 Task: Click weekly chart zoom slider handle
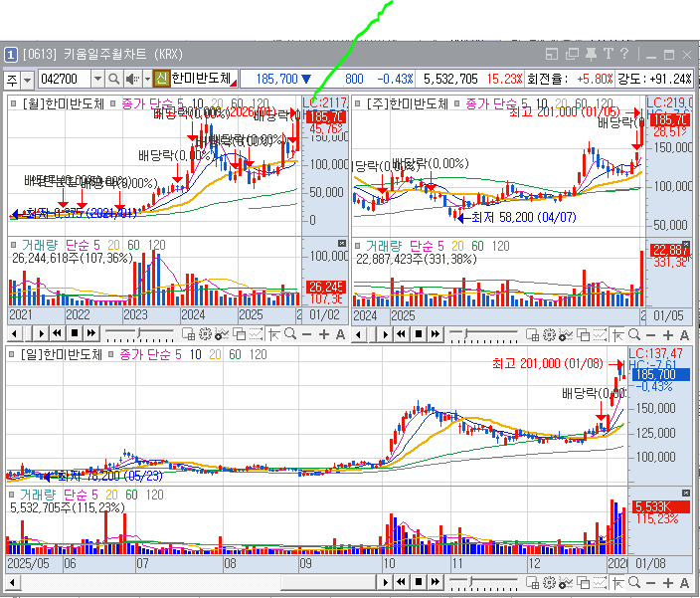(x=466, y=333)
